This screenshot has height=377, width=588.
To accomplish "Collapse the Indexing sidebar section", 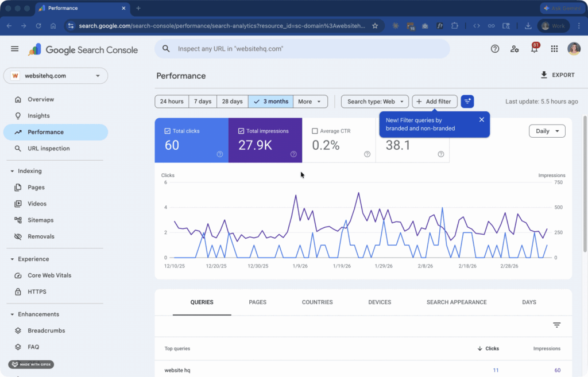I will click(12, 171).
